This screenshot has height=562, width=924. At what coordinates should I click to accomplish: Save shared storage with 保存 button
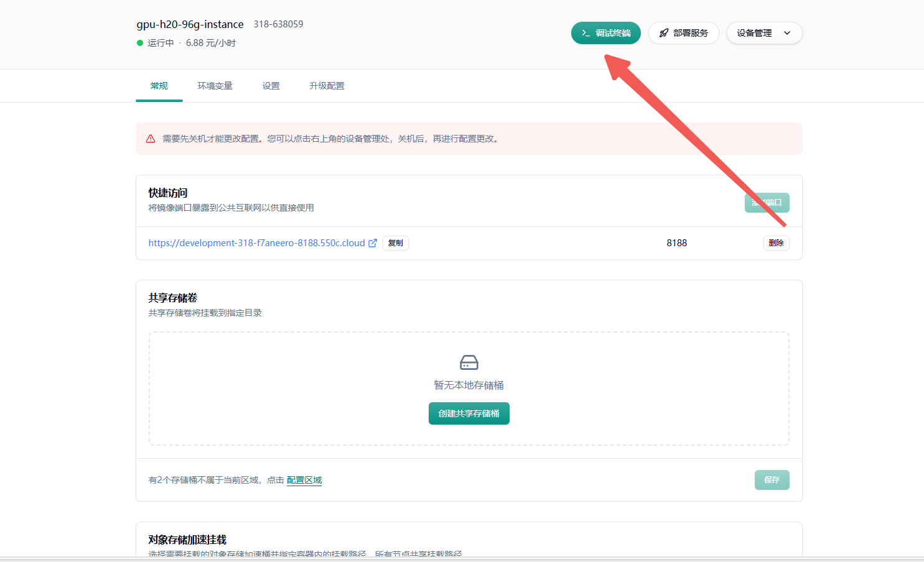click(772, 480)
